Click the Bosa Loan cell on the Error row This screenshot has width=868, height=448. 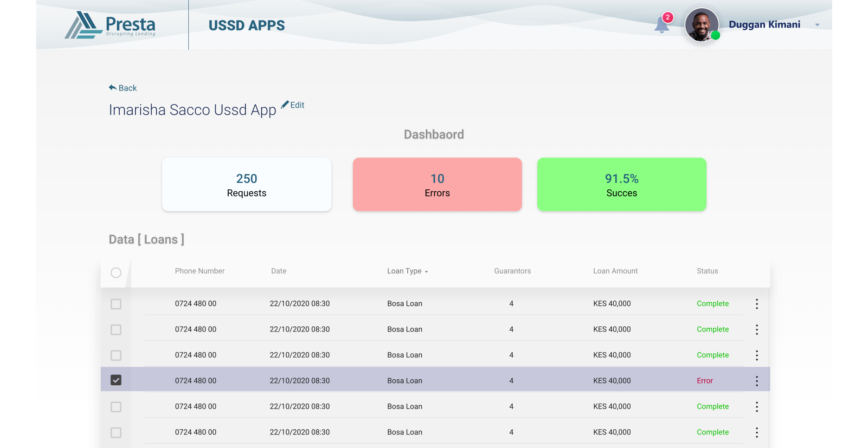(405, 381)
